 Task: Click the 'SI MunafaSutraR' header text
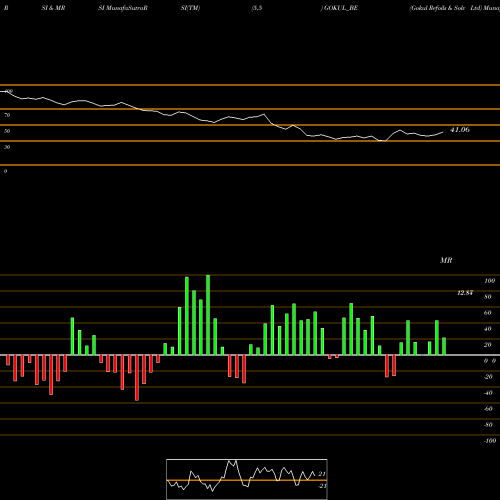123,8
